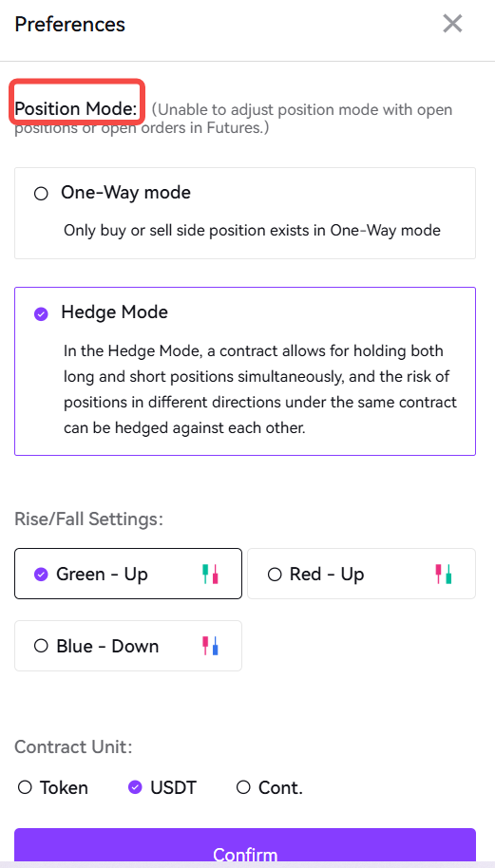Click the One-Way mode description text
Image resolution: width=495 pixels, height=868 pixels.
[x=252, y=230]
